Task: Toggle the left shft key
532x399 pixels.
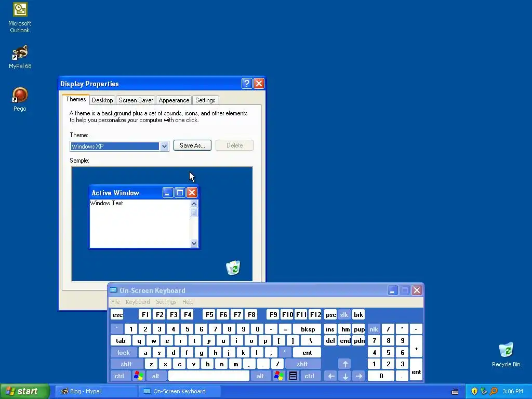Action: (x=126, y=364)
